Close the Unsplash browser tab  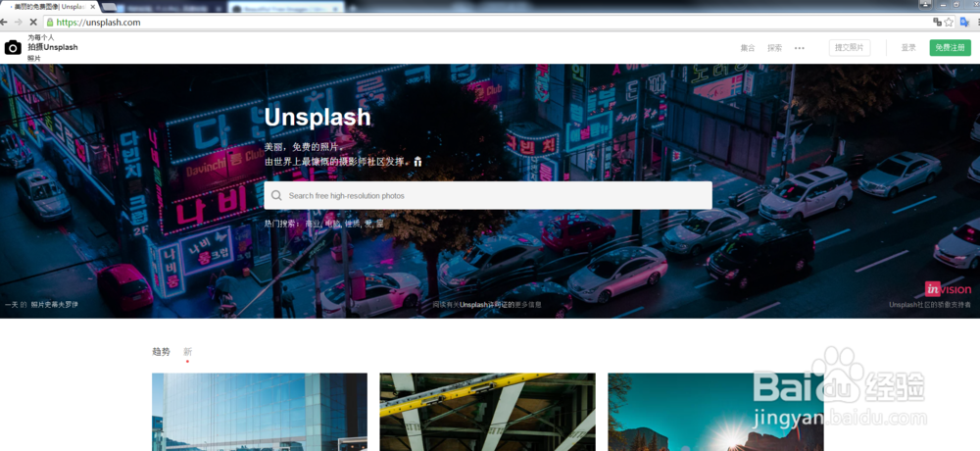[x=92, y=6]
